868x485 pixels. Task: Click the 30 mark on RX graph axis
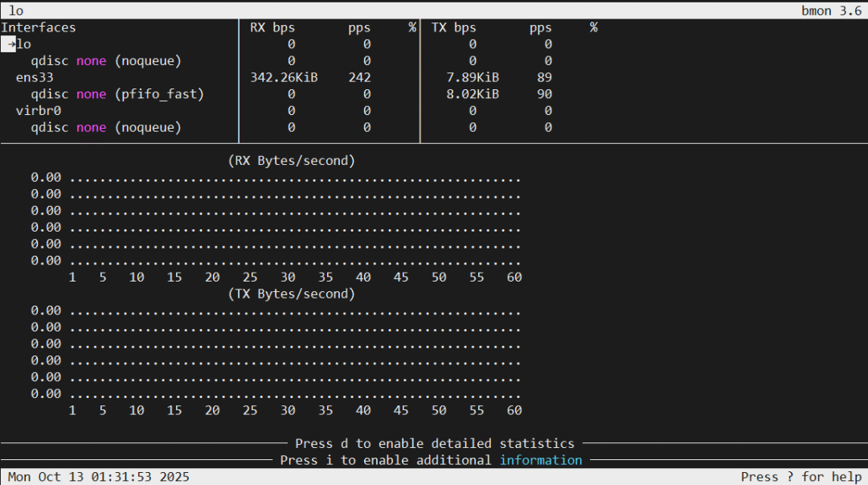pyautogui.click(x=288, y=277)
